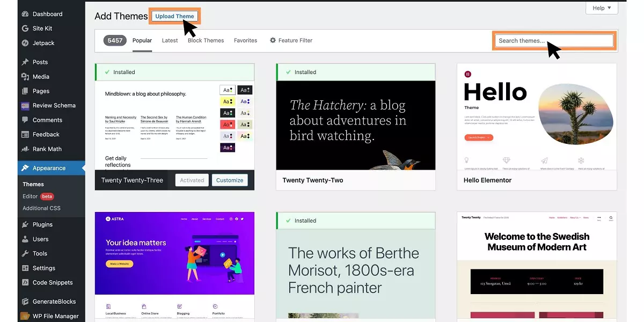644x322 pixels.
Task: Click the Site Kit Google icon
Action: [25, 28]
